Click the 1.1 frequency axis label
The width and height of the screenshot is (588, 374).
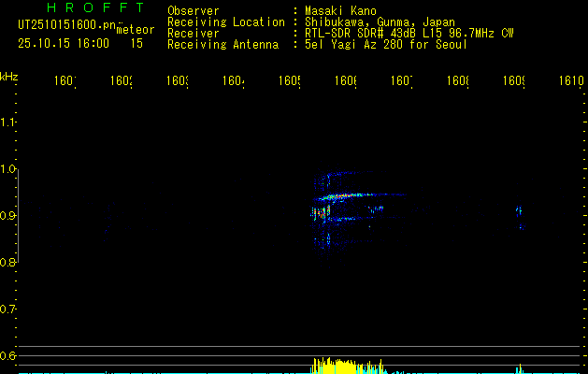click(8, 122)
